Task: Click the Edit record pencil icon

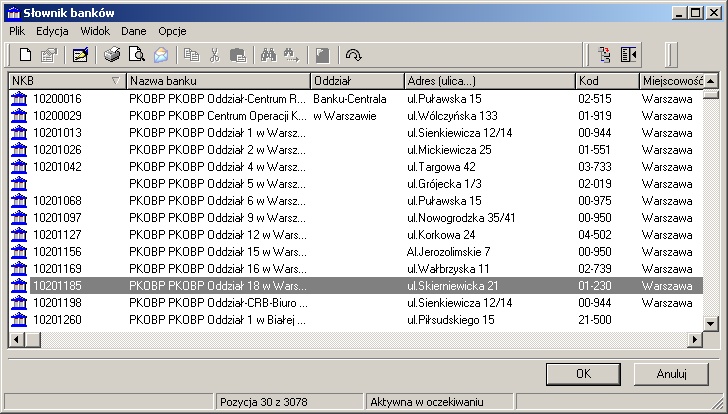Action: pos(80,55)
